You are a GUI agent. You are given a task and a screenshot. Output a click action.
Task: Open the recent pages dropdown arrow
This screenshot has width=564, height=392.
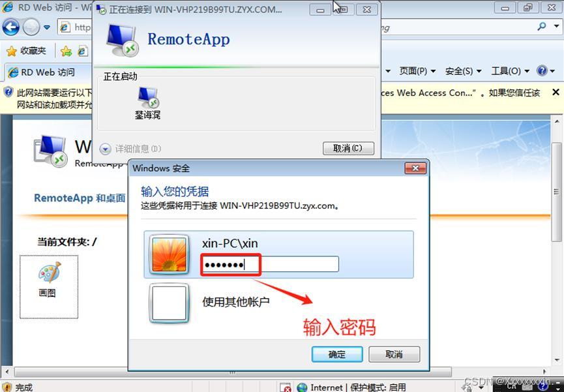[47, 27]
